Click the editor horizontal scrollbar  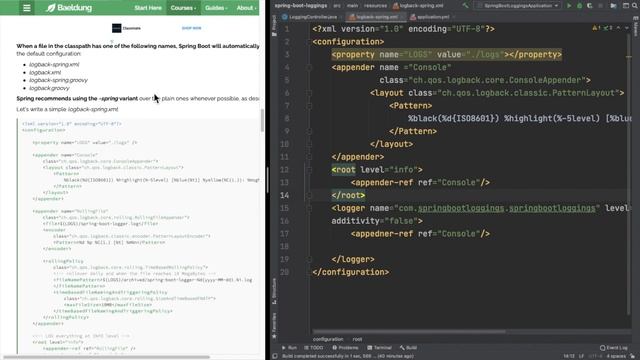[x=409, y=331]
